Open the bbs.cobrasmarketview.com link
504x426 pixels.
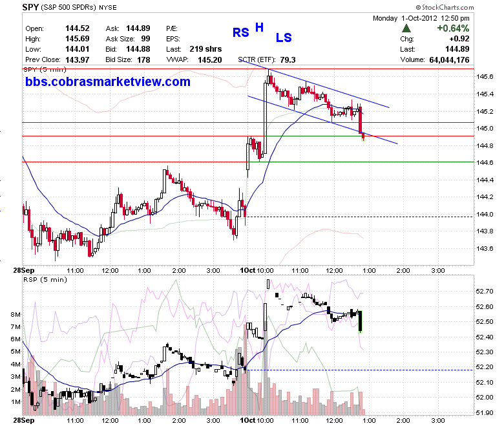point(108,81)
